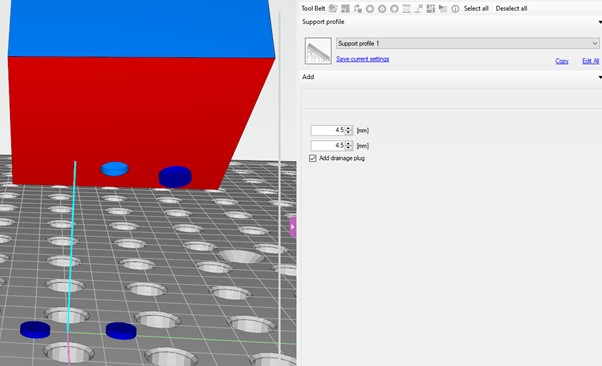The image size is (602, 366).
Task: Decrease the second 4.5 mm value
Action: [x=348, y=148]
